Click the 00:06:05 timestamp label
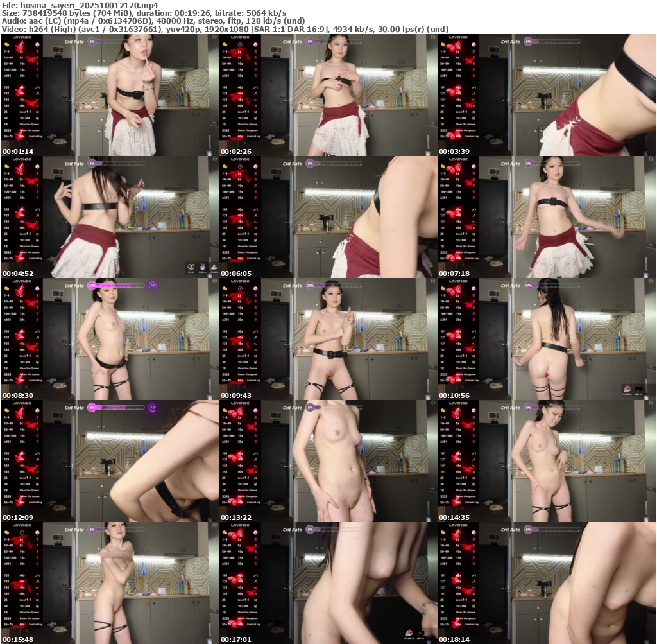 click(235, 274)
